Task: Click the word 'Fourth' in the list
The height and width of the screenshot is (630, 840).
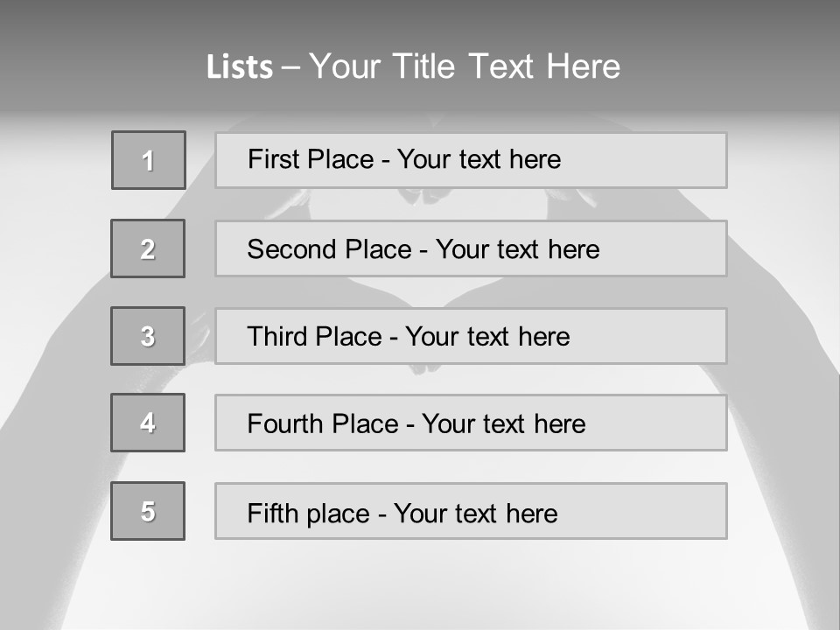Action: point(278,424)
